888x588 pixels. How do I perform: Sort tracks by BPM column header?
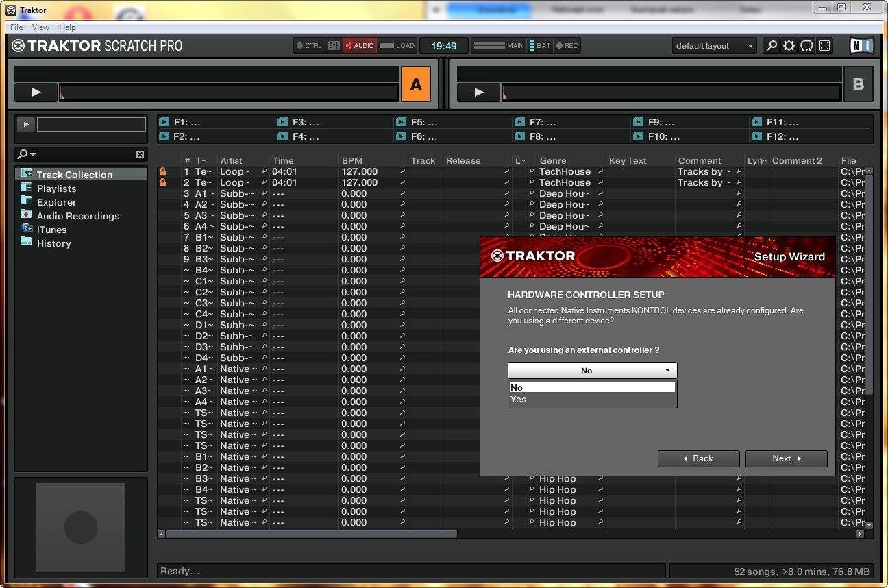click(351, 161)
